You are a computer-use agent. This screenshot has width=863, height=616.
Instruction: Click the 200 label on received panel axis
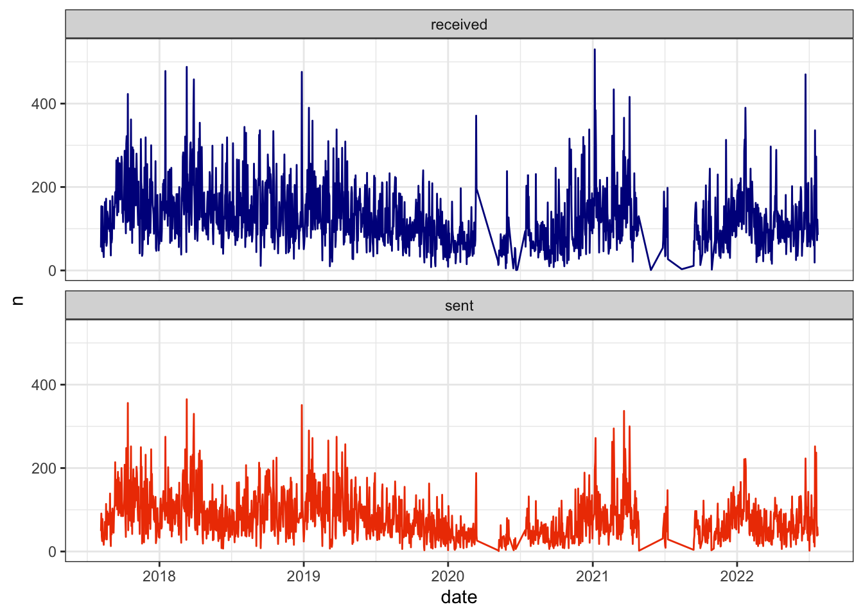click(44, 187)
